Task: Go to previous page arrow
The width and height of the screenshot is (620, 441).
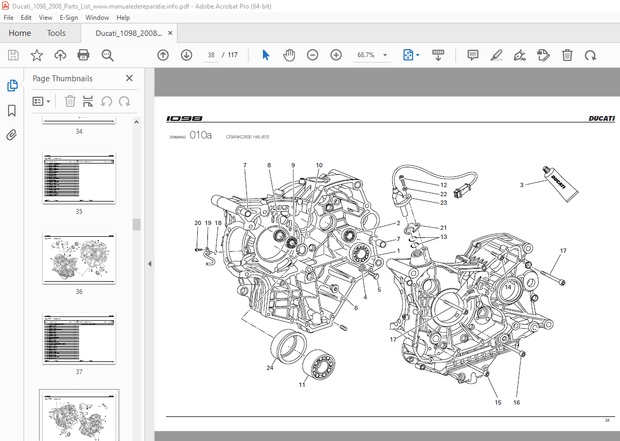Action: (x=163, y=55)
